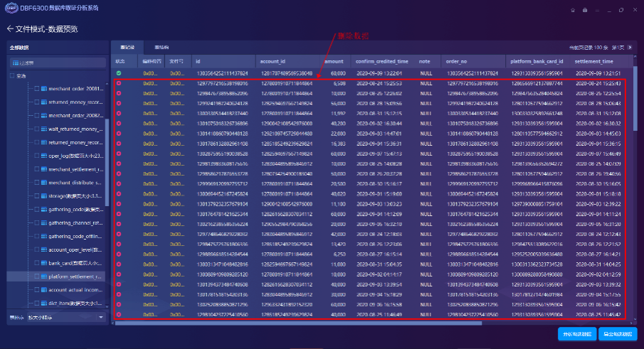This screenshot has width=644, height=349.
Task: Select the gathering_code table in the tree
Action: 76,210
